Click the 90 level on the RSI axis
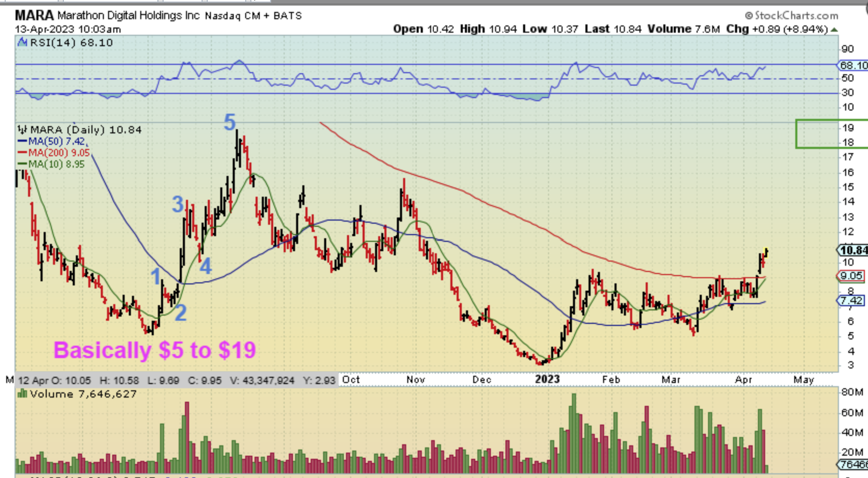Screen dimensions: 868x478 tap(848, 49)
